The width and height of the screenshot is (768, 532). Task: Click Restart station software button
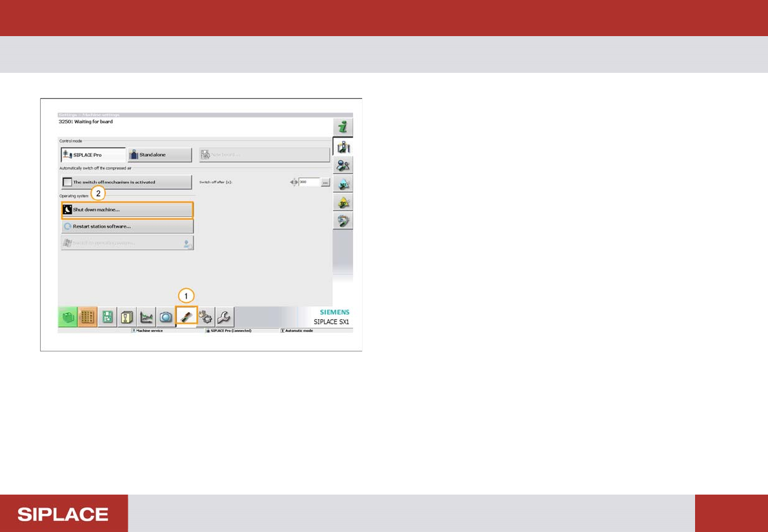click(x=127, y=226)
